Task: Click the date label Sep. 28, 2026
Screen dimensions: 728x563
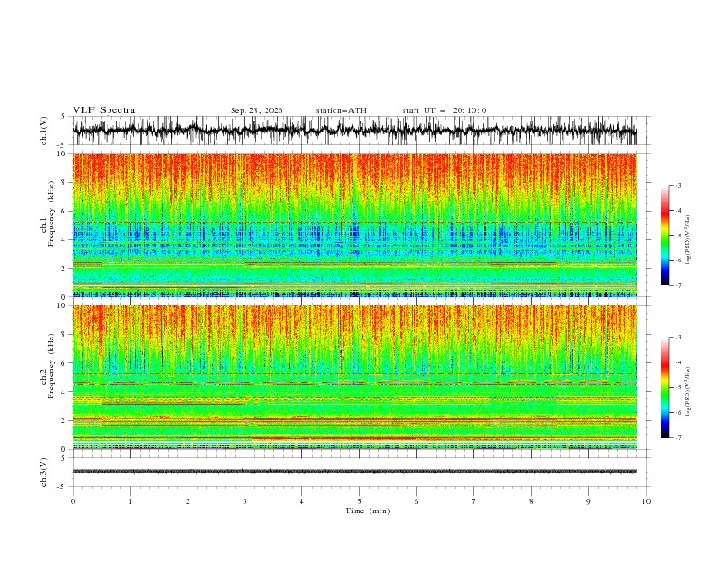Action: (256, 110)
